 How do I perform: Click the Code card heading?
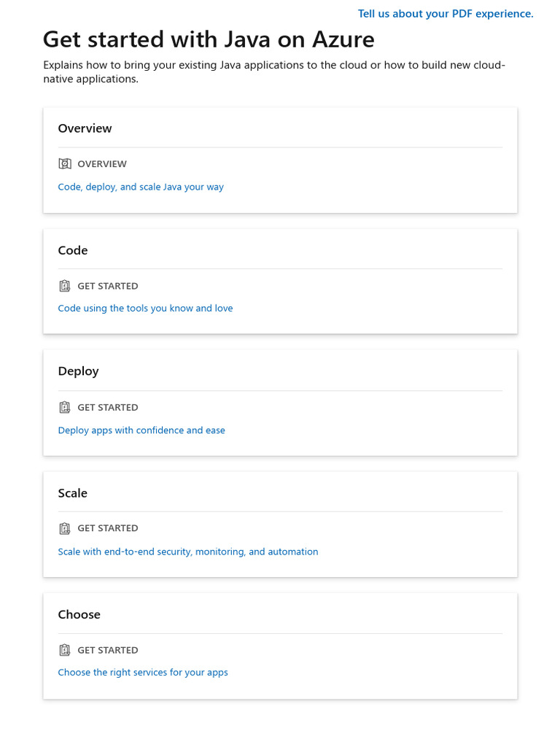(73, 250)
